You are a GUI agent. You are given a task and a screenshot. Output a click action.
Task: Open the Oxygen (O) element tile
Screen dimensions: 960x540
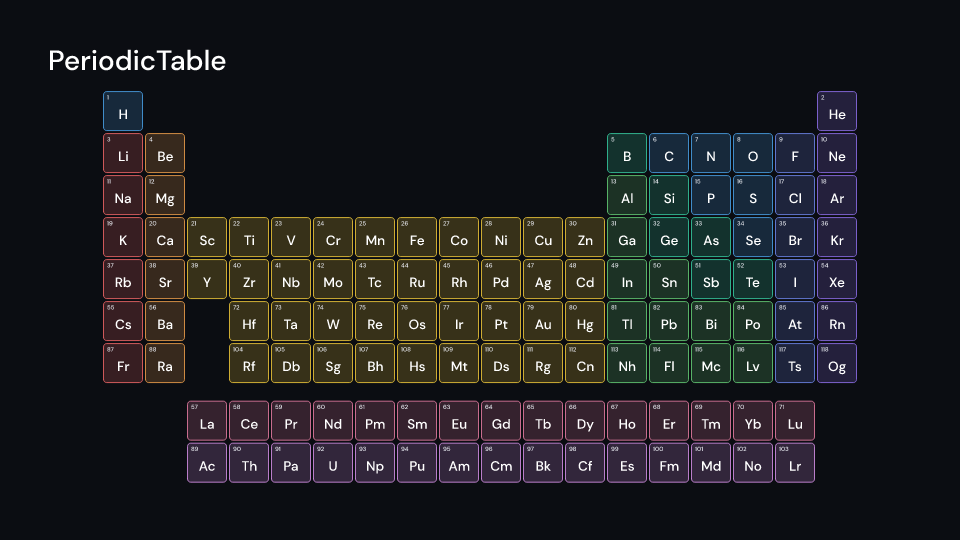(753, 153)
